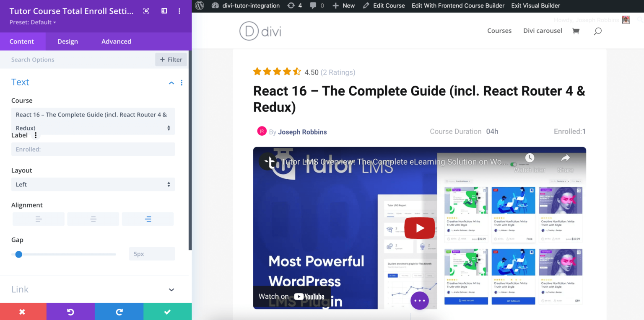Image resolution: width=644 pixels, height=320 pixels.
Task: Save changes with the green checkmark
Action: coord(167,312)
